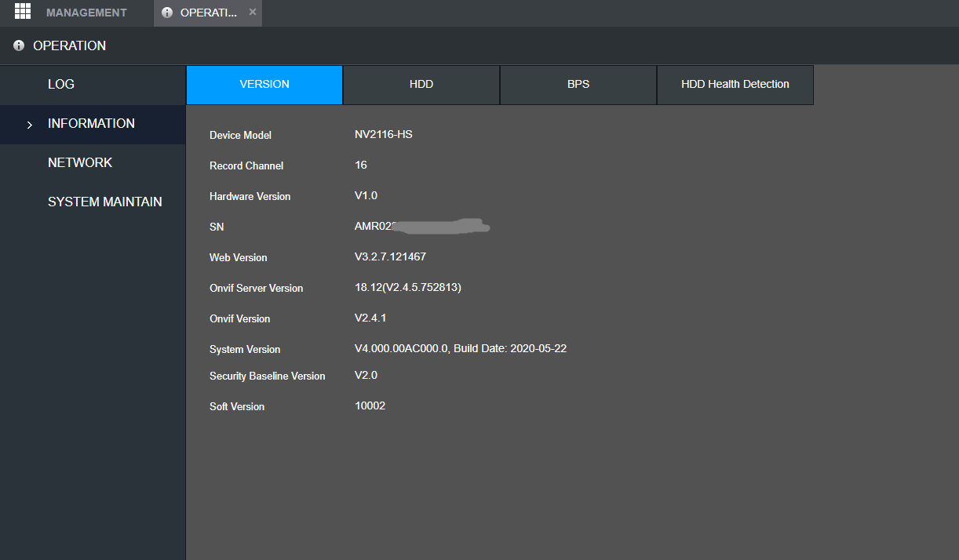This screenshot has height=560, width=959.
Task: Open the LOG section in sidebar
Action: pyautogui.click(x=93, y=85)
